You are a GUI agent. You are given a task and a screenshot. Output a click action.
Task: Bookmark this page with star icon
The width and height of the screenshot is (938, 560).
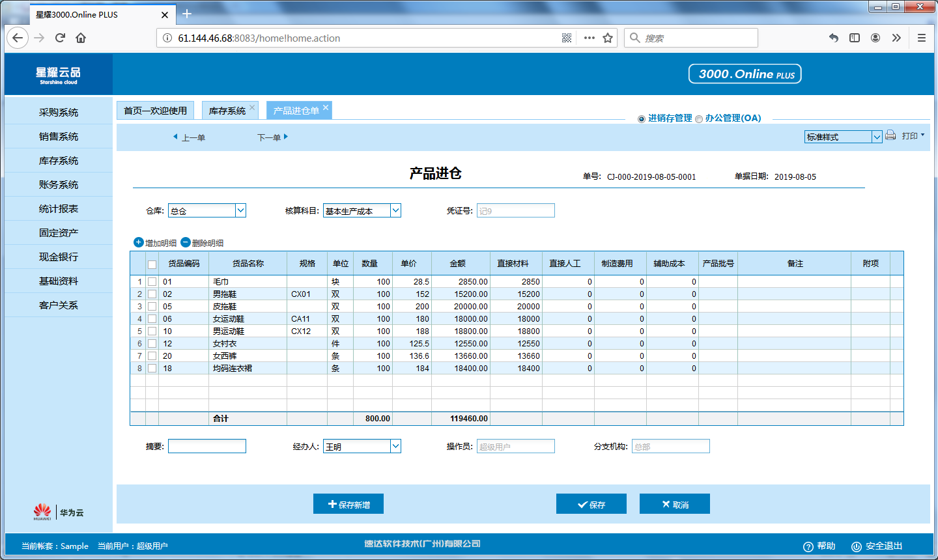[608, 38]
